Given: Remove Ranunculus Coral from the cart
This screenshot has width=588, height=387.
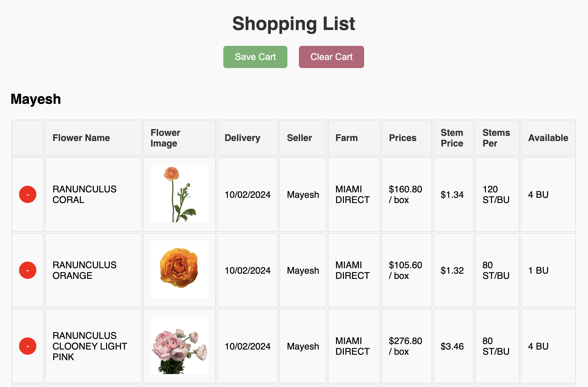Looking at the screenshot, I should [x=28, y=194].
